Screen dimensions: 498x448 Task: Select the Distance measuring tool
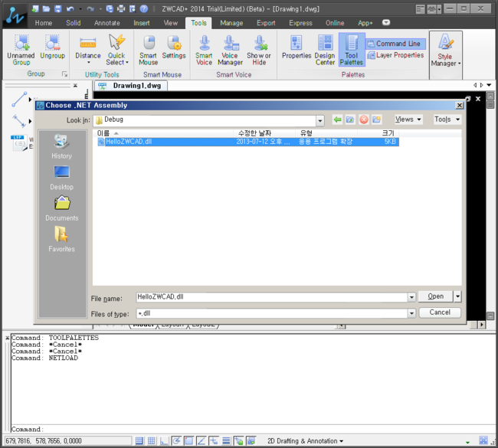point(88,49)
